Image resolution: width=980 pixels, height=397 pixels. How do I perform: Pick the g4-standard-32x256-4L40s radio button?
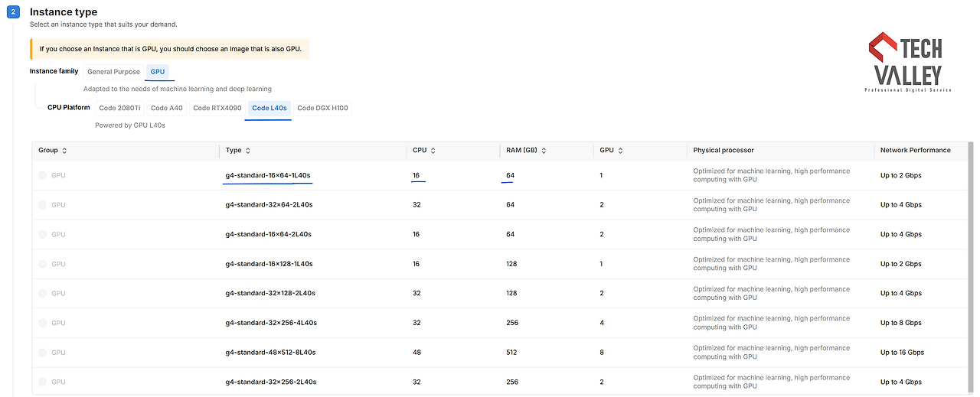[43, 323]
